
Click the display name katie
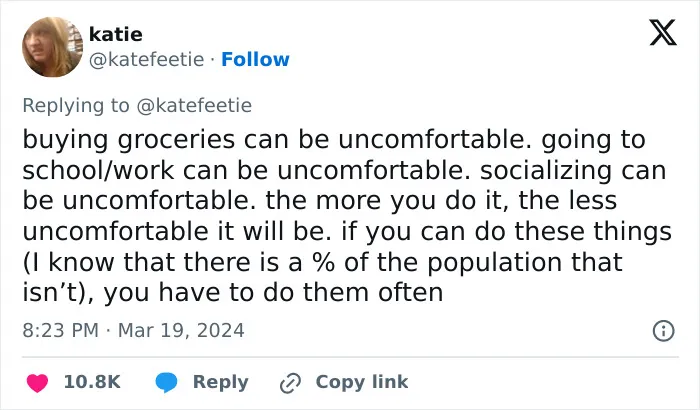116,34
